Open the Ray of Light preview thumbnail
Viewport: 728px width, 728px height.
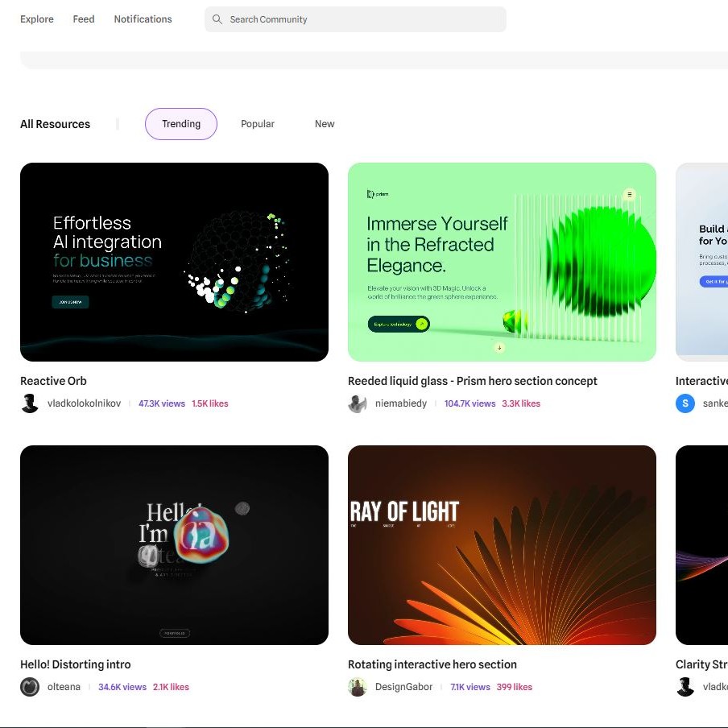point(502,545)
